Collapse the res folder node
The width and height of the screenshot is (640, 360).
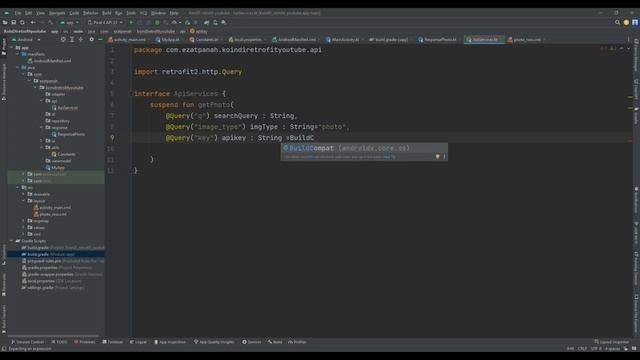18,187
